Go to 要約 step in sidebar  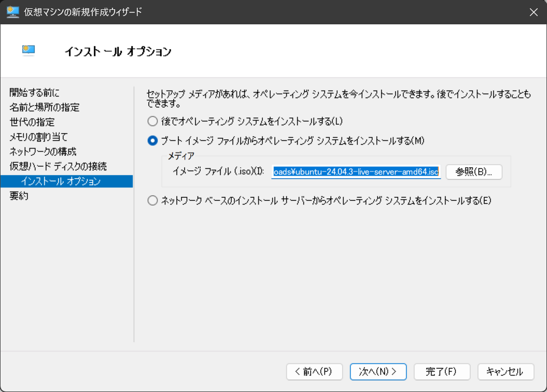pos(19,196)
